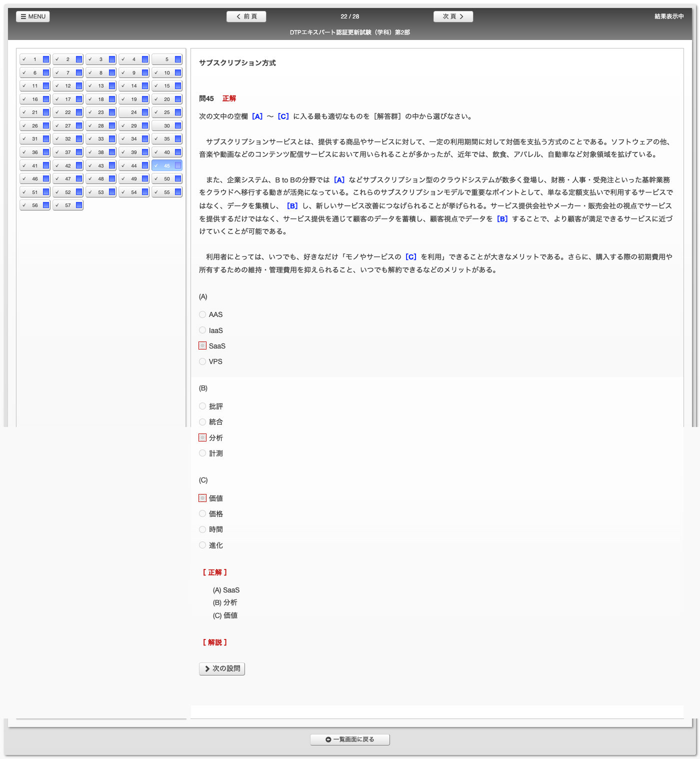The image size is (700, 759).
Task: Select the VPS radio option
Action: pos(202,361)
